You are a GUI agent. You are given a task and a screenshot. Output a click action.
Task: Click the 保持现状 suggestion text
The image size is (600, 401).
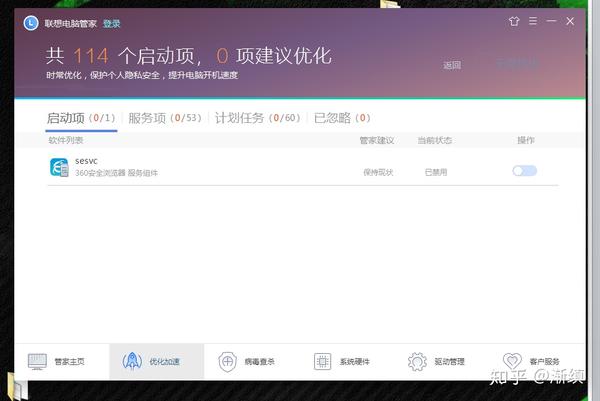(x=378, y=173)
